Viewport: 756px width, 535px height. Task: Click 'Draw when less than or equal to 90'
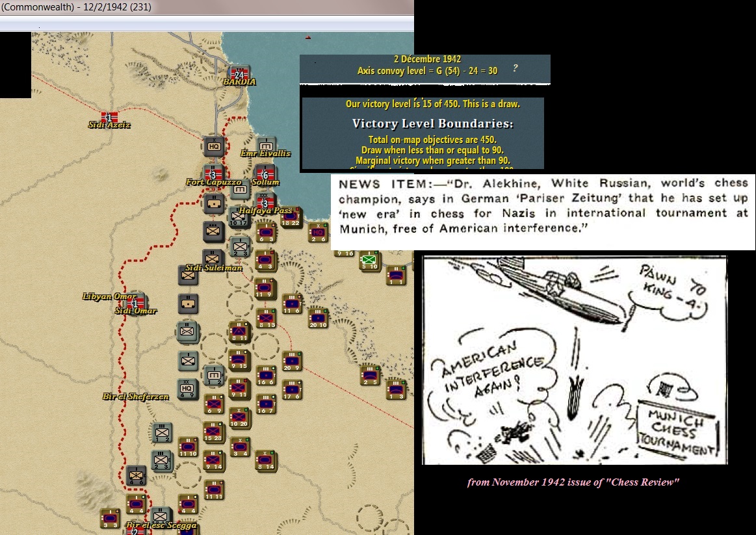tap(432, 150)
